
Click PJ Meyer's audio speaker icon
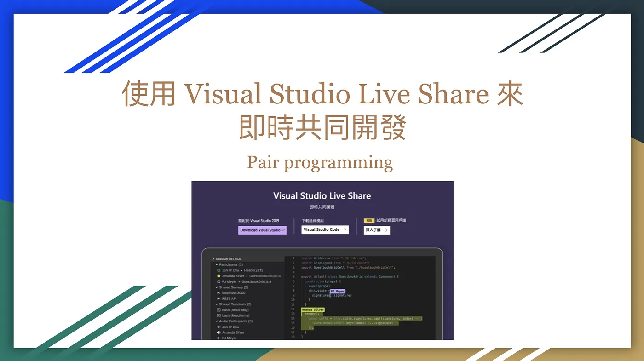[x=218, y=338]
